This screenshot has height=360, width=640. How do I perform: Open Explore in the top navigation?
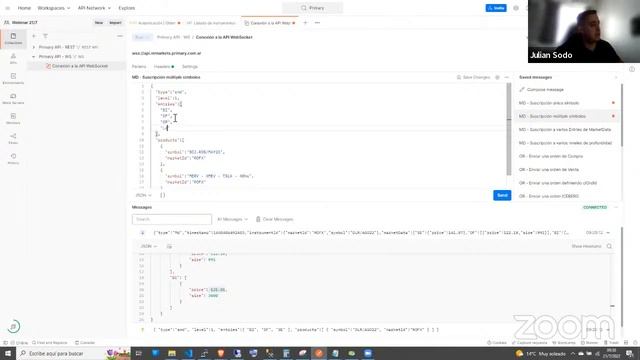(x=127, y=8)
